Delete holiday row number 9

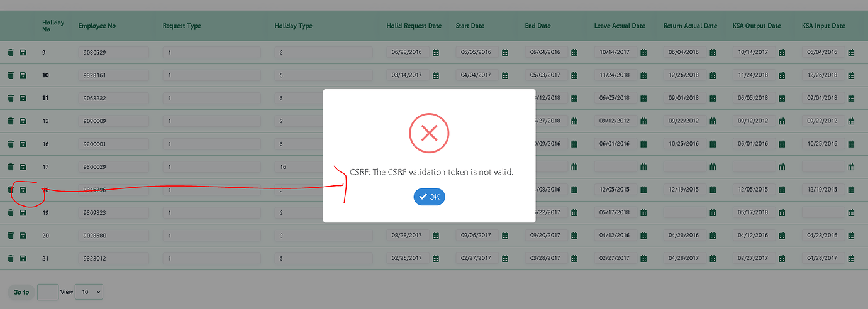[11, 52]
